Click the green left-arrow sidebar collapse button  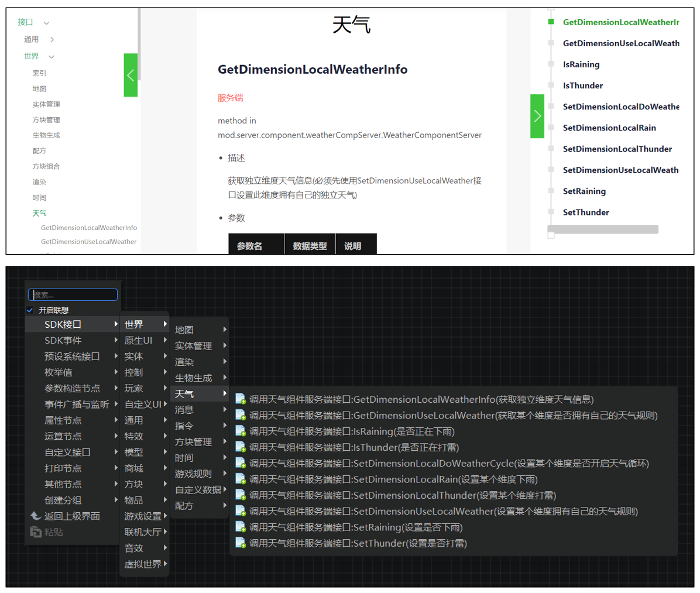[x=131, y=75]
